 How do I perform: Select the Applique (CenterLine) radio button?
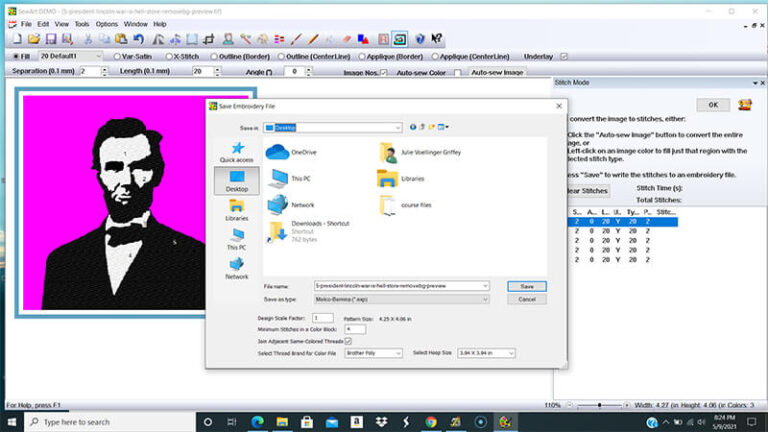435,57
